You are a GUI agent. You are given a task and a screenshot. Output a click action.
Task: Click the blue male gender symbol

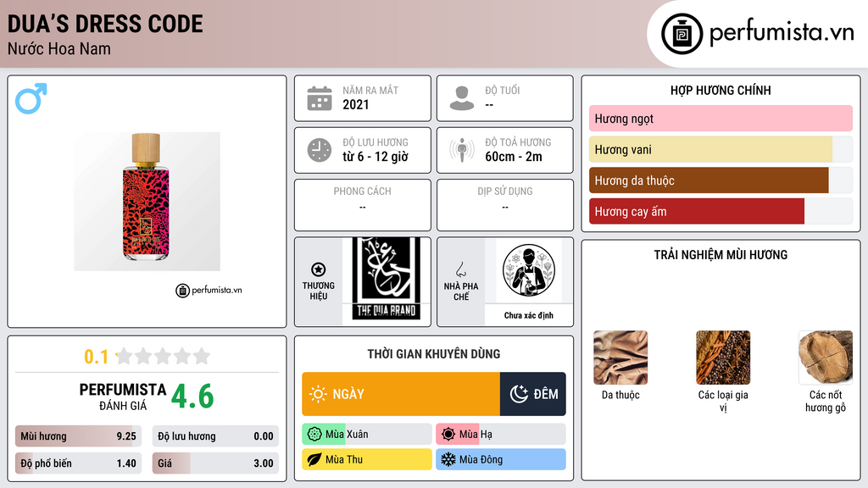(31, 98)
